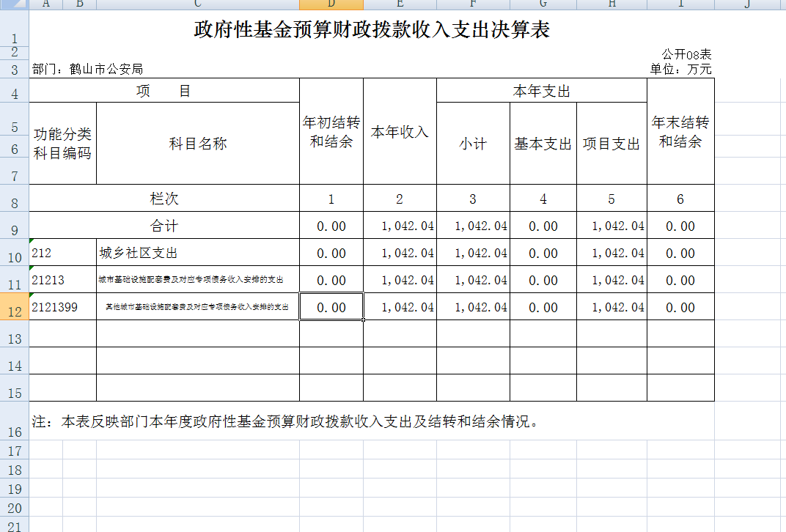Click 小计 value in the 2121399 row
This screenshot has width=786, height=532.
click(473, 306)
